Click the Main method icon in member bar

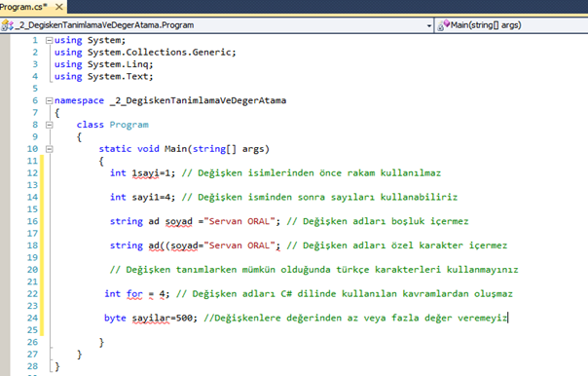[443, 25]
